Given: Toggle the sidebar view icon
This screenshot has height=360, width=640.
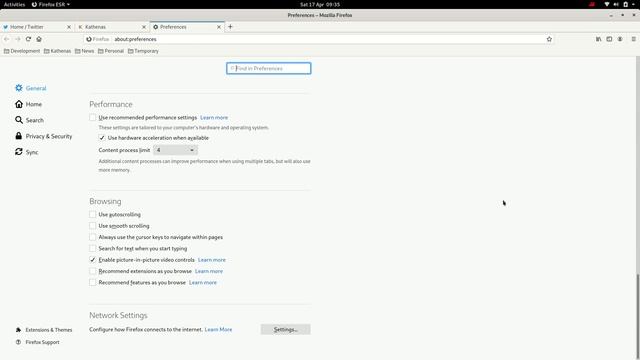Looking at the screenshot, I should point(609,39).
